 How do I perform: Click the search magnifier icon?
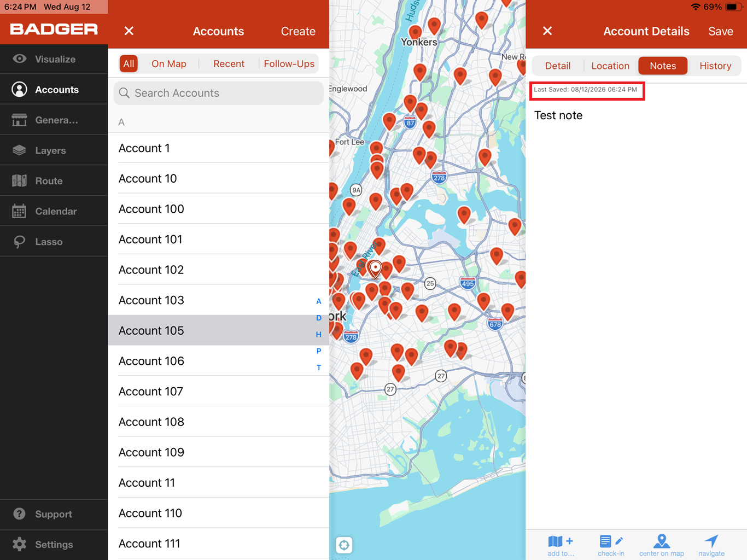(x=124, y=93)
